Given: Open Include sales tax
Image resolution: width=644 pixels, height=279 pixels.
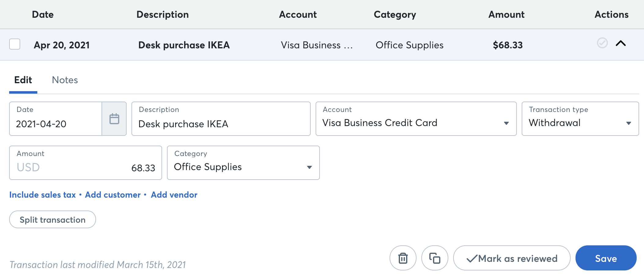Looking at the screenshot, I should tap(43, 195).
